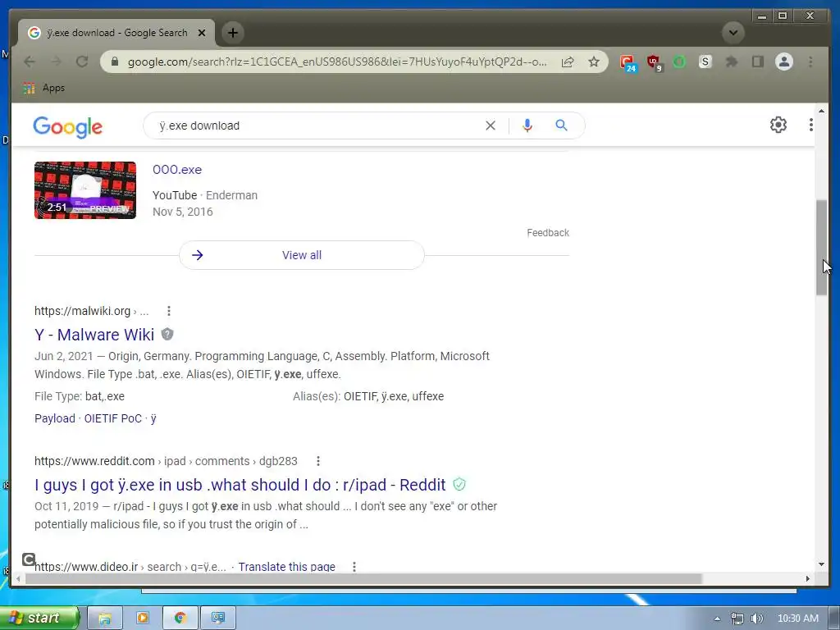Start voice search with microphone icon
Screen dimensions: 840x630
pyautogui.click(x=527, y=126)
